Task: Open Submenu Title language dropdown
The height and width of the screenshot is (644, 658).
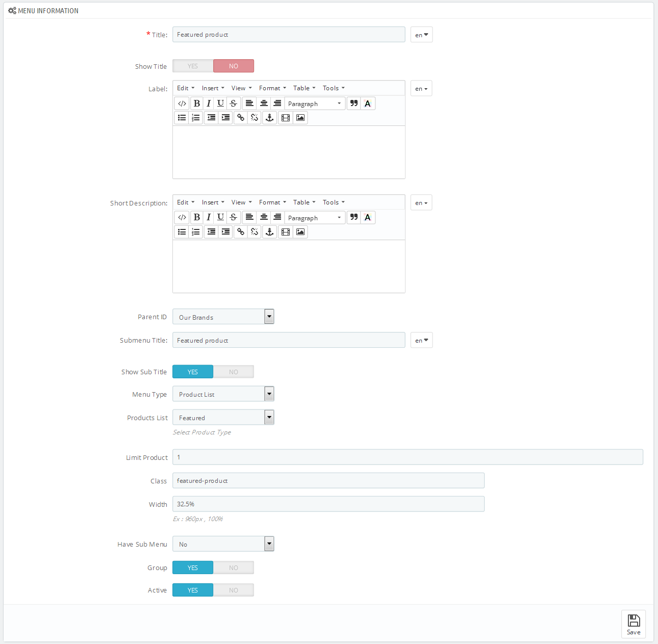Action: coord(422,340)
